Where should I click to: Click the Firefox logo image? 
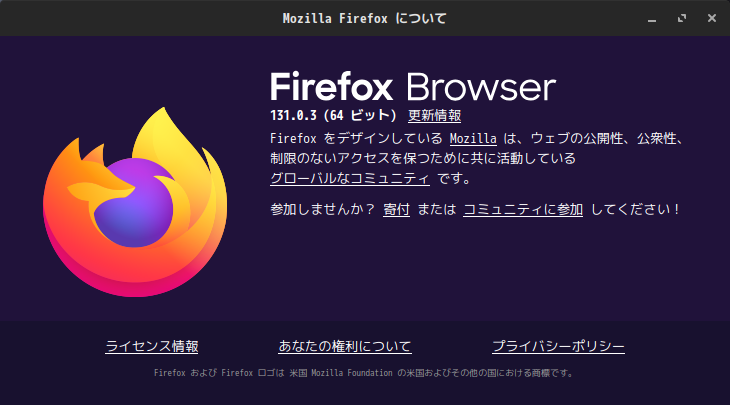(x=135, y=202)
